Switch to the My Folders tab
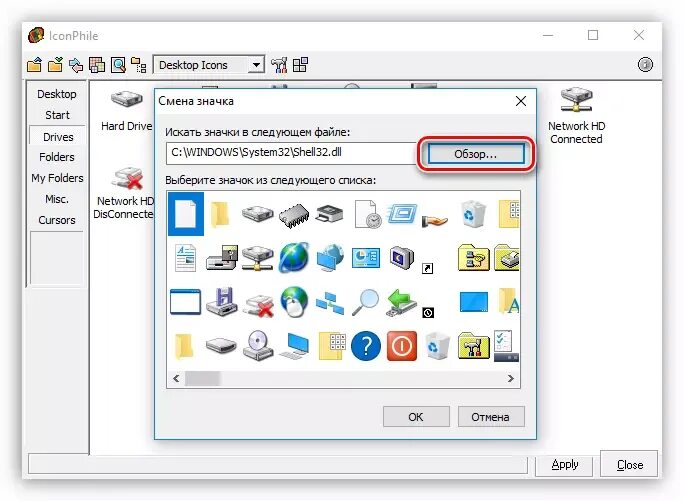Image resolution: width=684 pixels, height=501 pixels. (57, 178)
